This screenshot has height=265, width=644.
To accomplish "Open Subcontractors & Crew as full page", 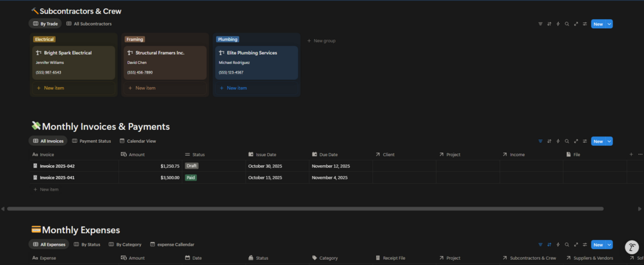I will (x=576, y=24).
